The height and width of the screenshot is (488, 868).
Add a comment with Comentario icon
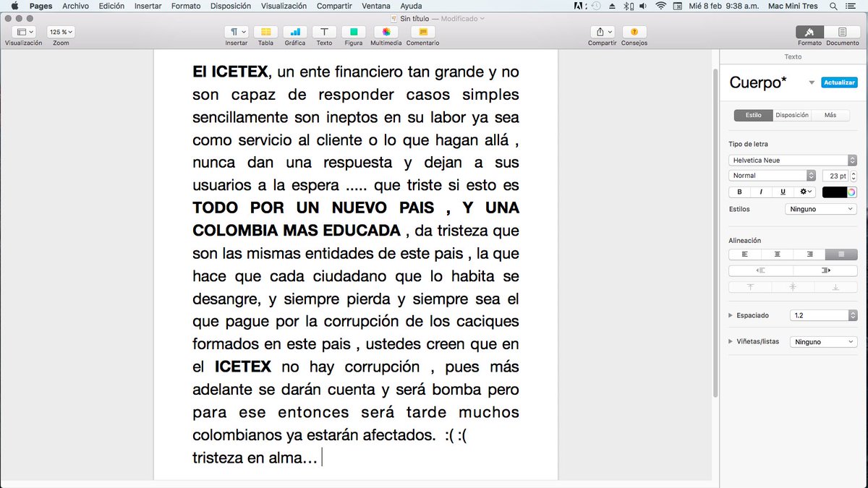tap(422, 32)
